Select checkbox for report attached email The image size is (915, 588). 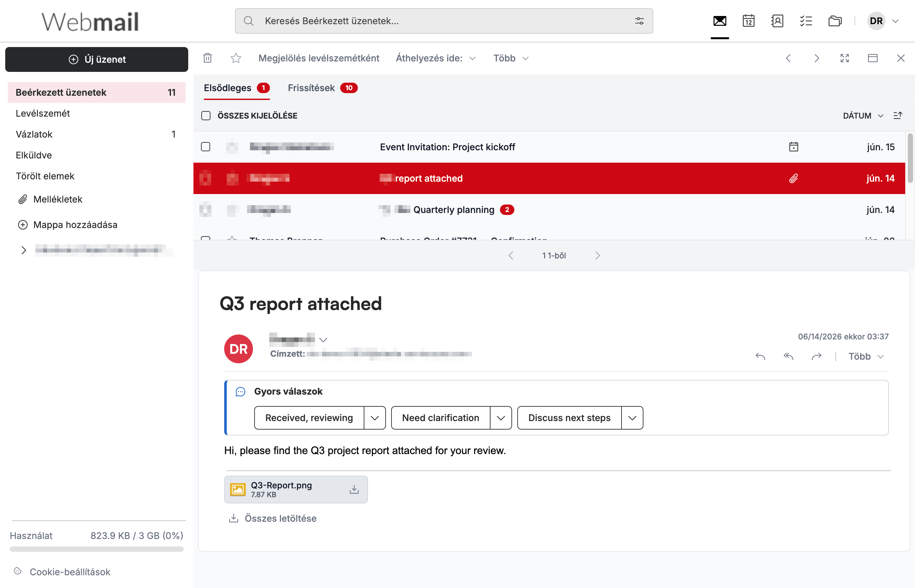point(206,178)
